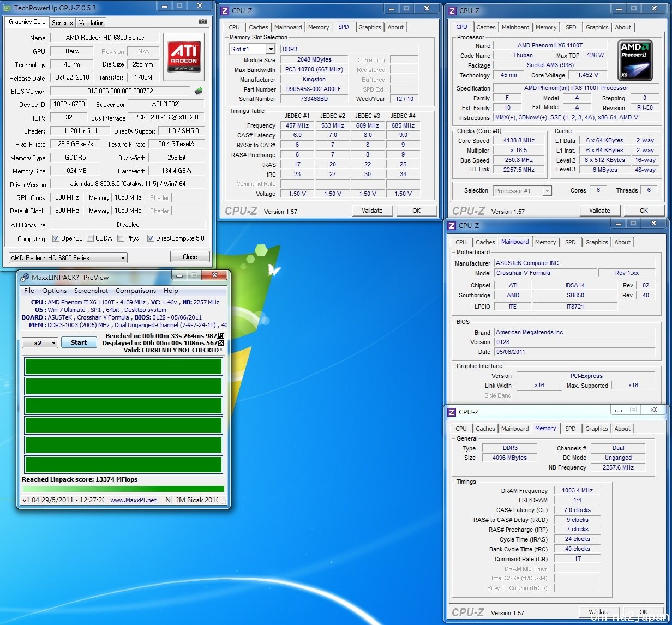Click Validate in the CPU-Z SPD window
This screenshot has height=625, width=672.
point(372,211)
